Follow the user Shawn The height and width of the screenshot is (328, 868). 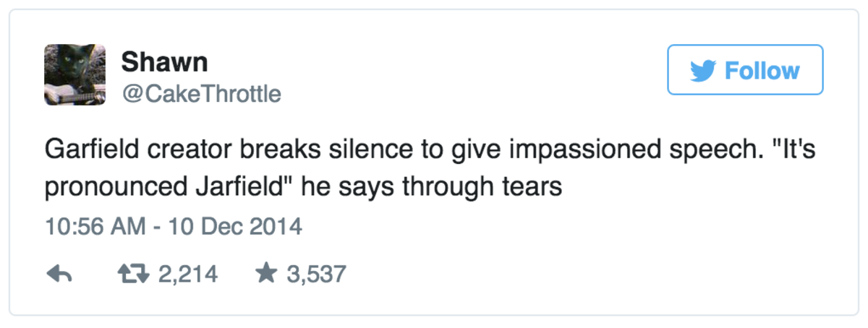tap(744, 70)
